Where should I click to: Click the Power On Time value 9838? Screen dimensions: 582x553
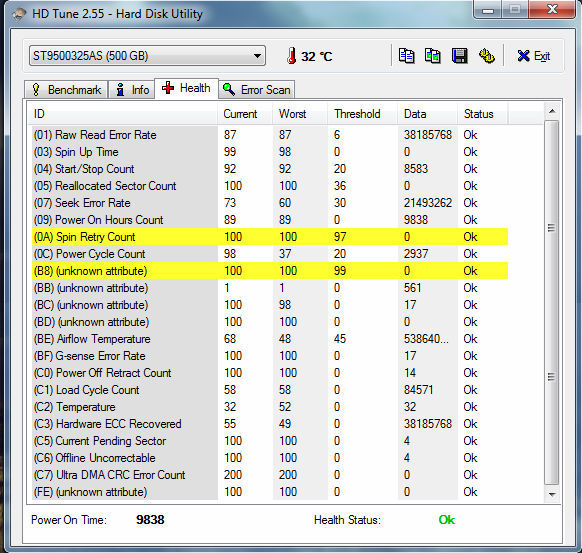click(150, 520)
